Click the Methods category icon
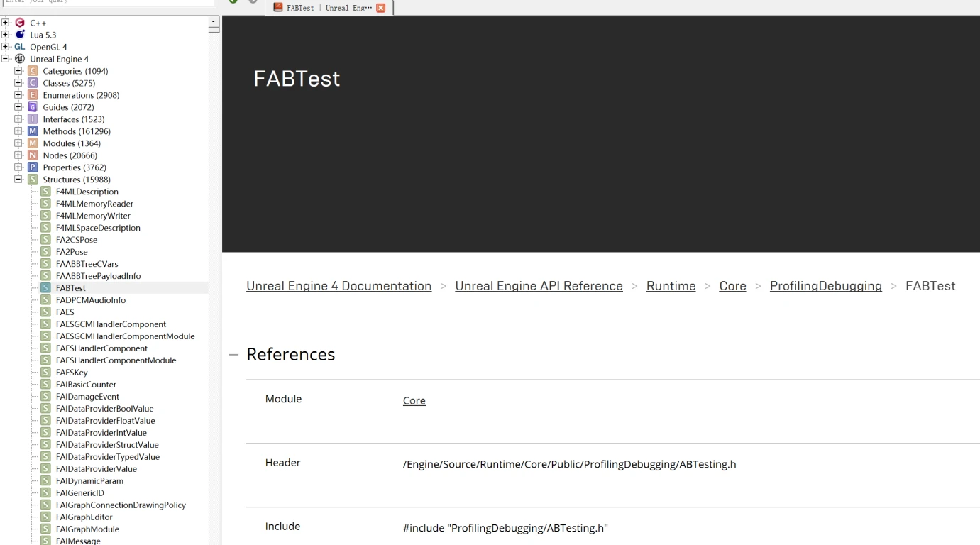Image resolution: width=980 pixels, height=545 pixels. tap(33, 131)
